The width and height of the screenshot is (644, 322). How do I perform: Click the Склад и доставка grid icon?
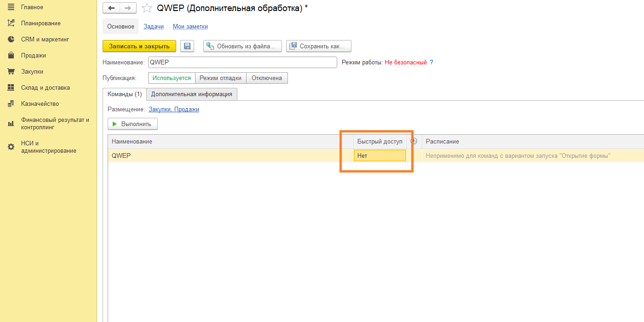pos(11,88)
